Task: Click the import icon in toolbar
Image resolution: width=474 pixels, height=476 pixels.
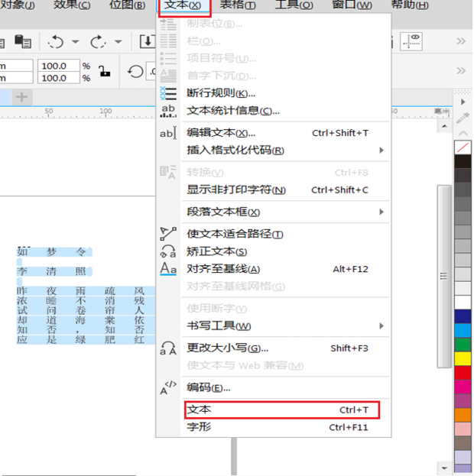Action: coord(148,41)
